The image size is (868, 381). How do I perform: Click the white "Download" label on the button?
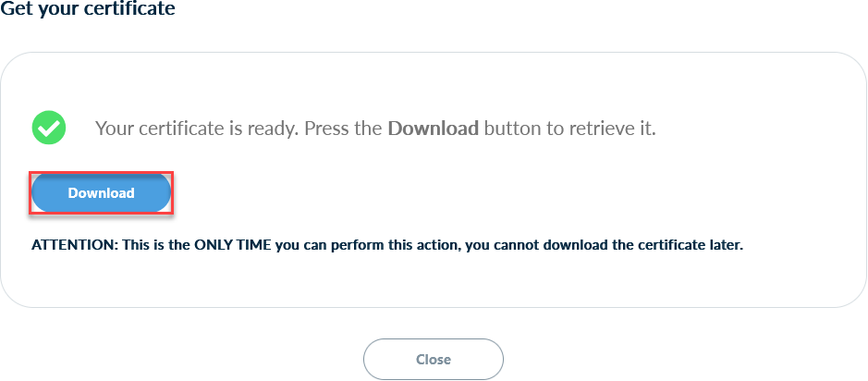101,192
